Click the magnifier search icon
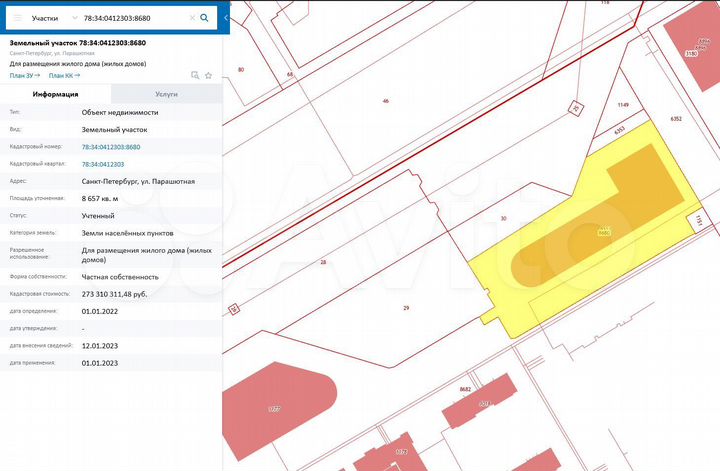The image size is (720, 471). tap(205, 18)
